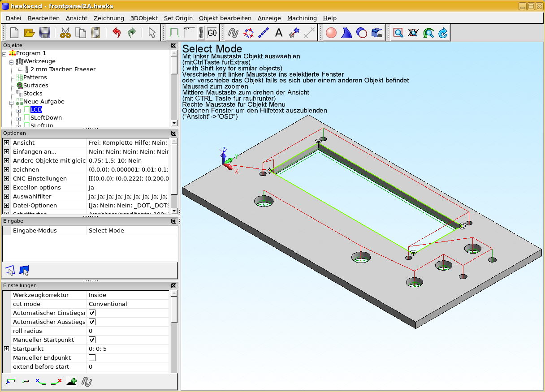Click the green plus add icon in Einstellungen
545x392 pixels.
71,382
